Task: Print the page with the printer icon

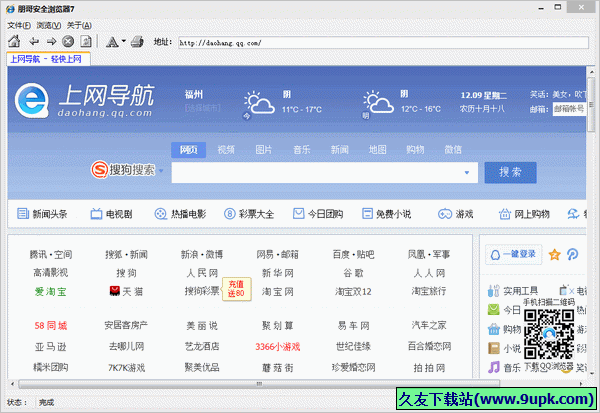Action: (137, 41)
